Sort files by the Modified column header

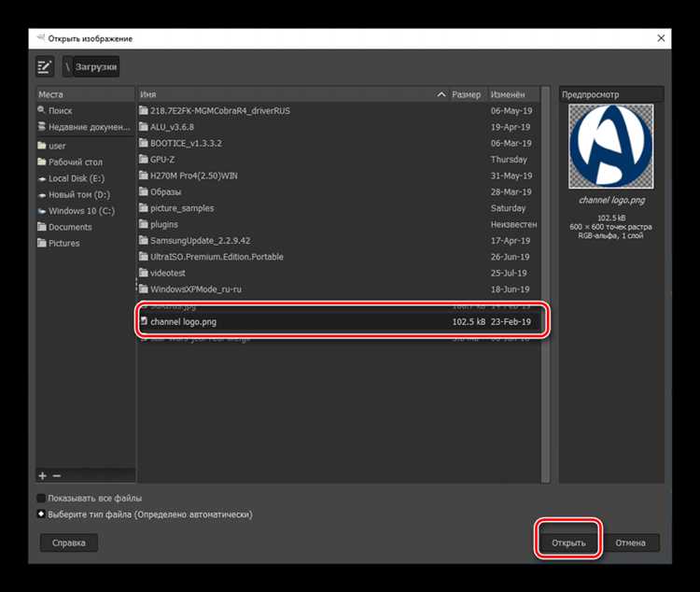[513, 94]
